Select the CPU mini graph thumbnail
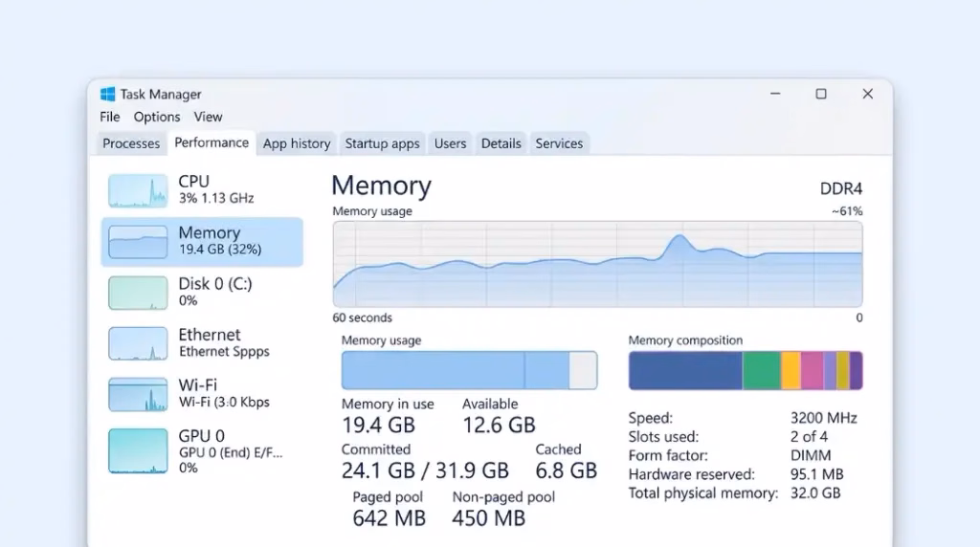The image size is (980, 547). (x=138, y=190)
